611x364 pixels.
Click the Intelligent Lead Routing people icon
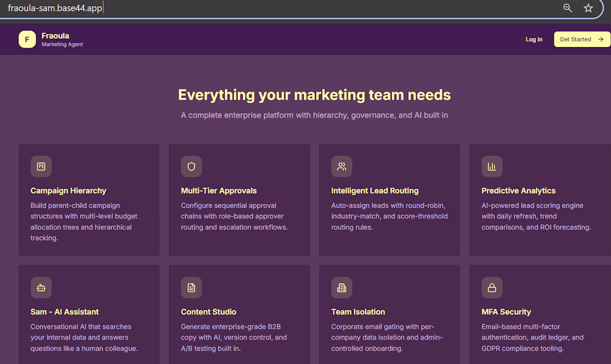[x=342, y=166]
